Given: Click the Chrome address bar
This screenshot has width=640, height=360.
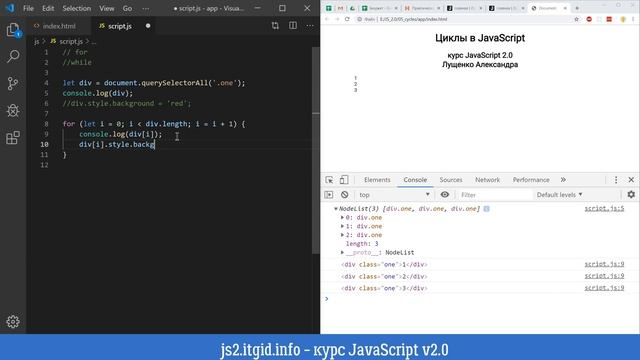Looking at the screenshot, I should 463,19.
